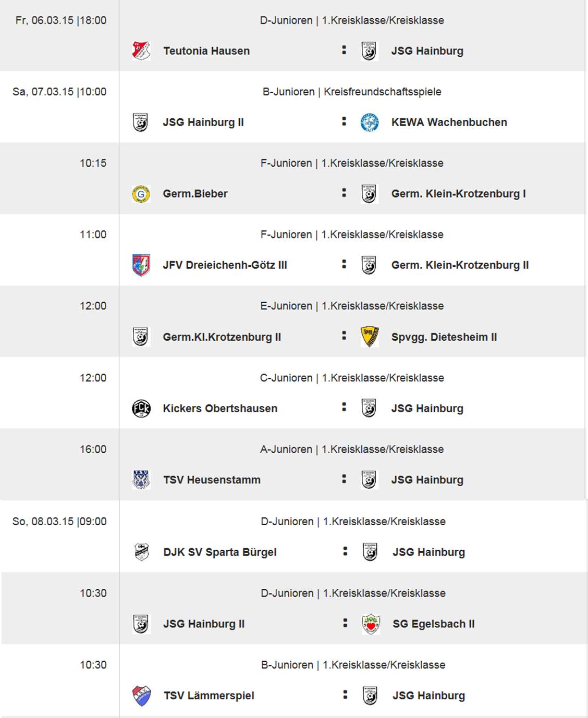
Task: Open the Teutonia Hausen team link
Action: pyautogui.click(x=206, y=51)
